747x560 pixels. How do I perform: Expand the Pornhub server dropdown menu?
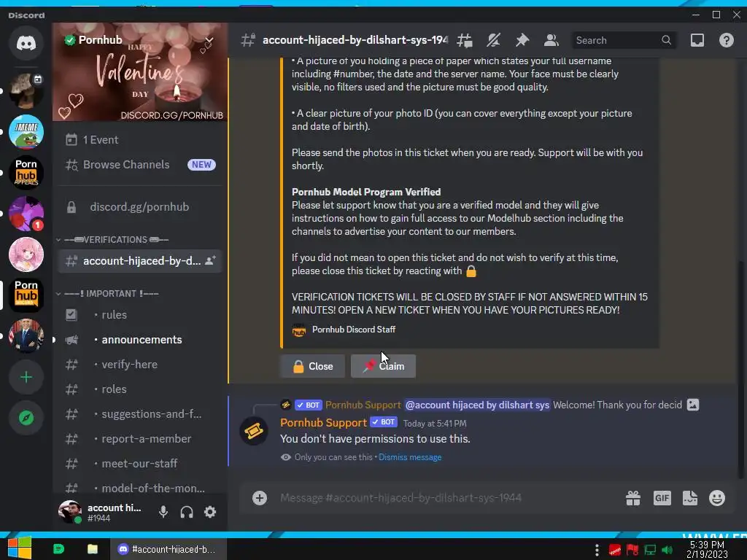pyautogui.click(x=209, y=41)
